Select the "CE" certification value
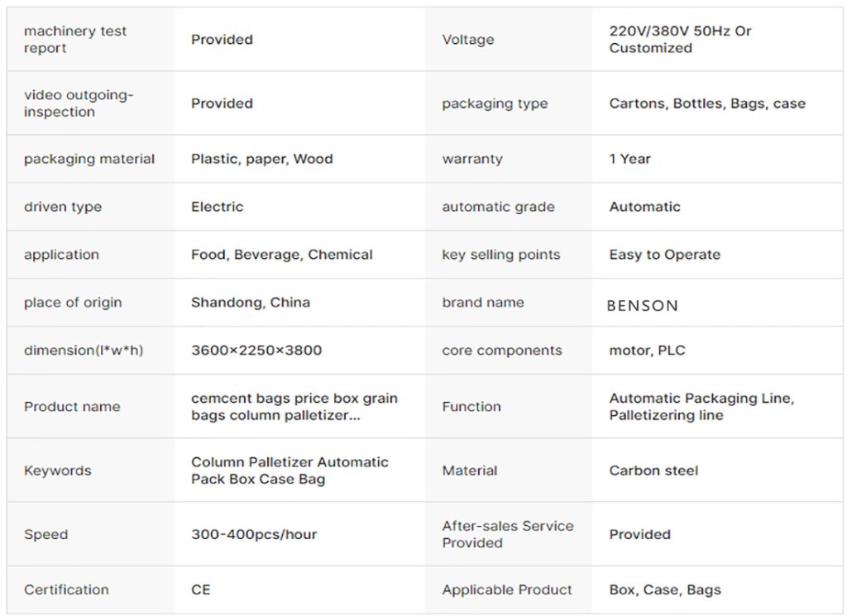 click(201, 590)
